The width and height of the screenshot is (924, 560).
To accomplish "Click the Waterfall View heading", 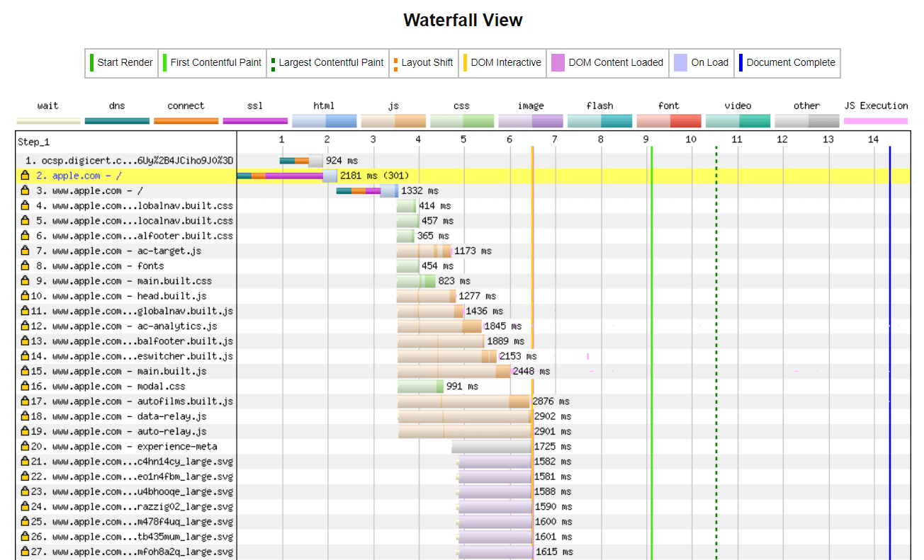I will (x=463, y=21).
